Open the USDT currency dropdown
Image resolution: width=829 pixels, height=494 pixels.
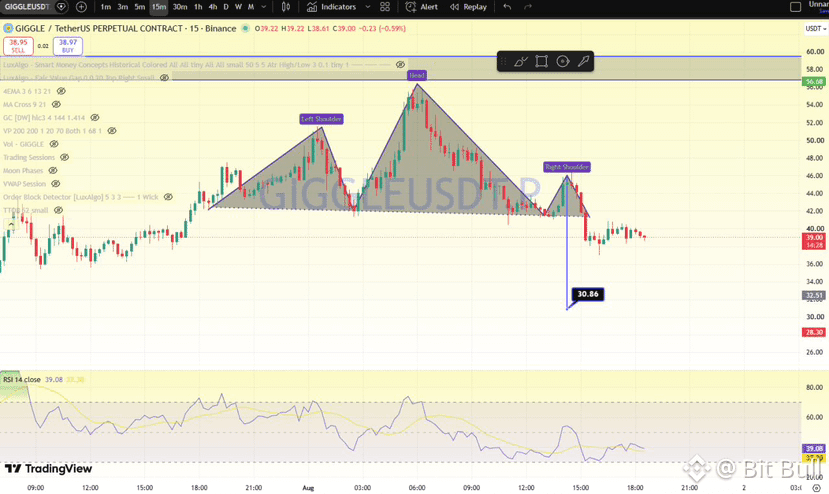pyautogui.click(x=816, y=29)
